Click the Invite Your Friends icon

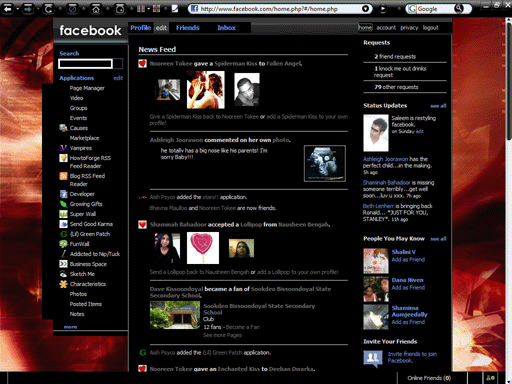[373, 359]
